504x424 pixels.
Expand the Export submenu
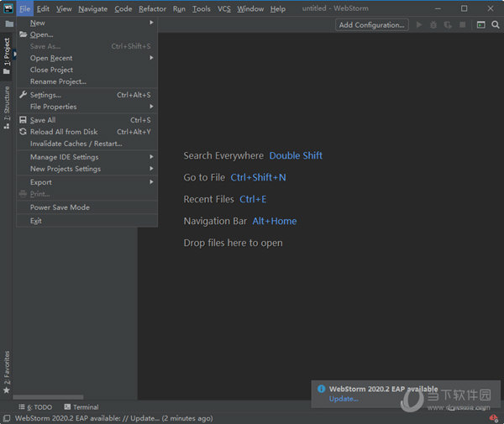tap(87, 182)
